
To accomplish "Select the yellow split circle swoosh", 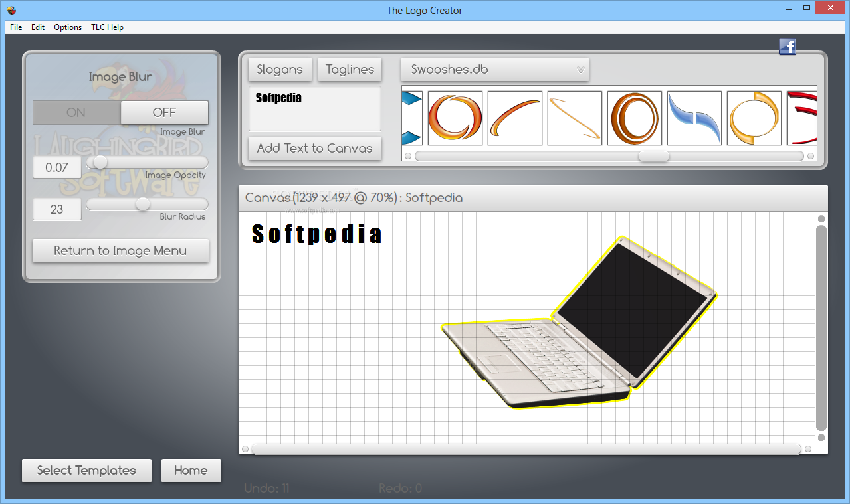I will pos(754,118).
